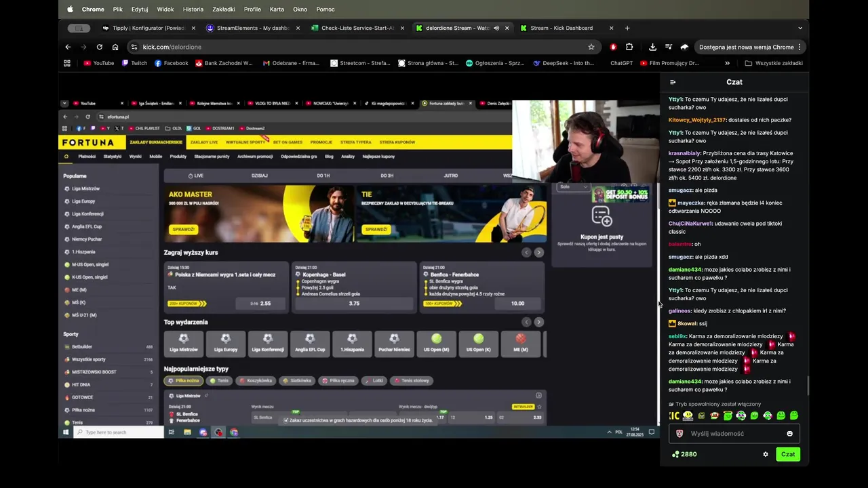868x488 pixels.
Task: Bookmark this page with the star icon
Action: (591, 47)
